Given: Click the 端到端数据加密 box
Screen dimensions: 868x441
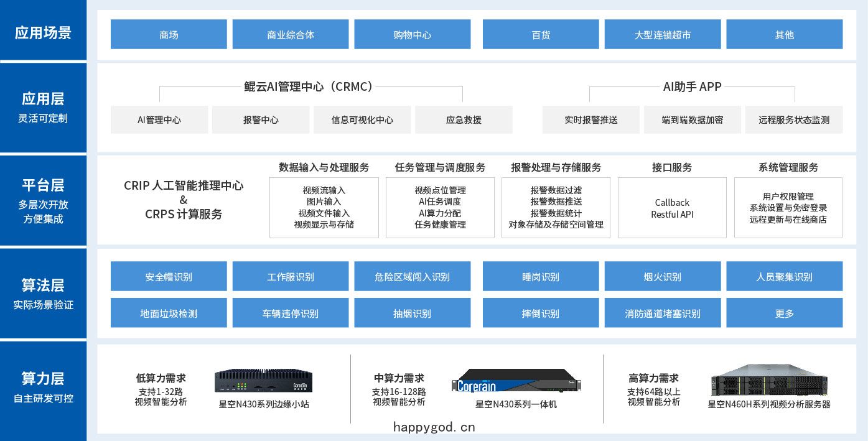Looking at the screenshot, I should pos(693,119).
